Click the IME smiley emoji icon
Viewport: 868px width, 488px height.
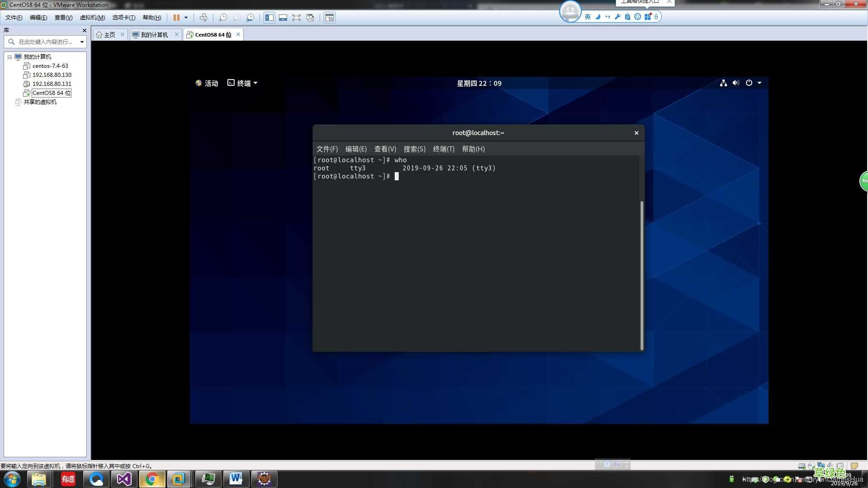click(x=637, y=17)
